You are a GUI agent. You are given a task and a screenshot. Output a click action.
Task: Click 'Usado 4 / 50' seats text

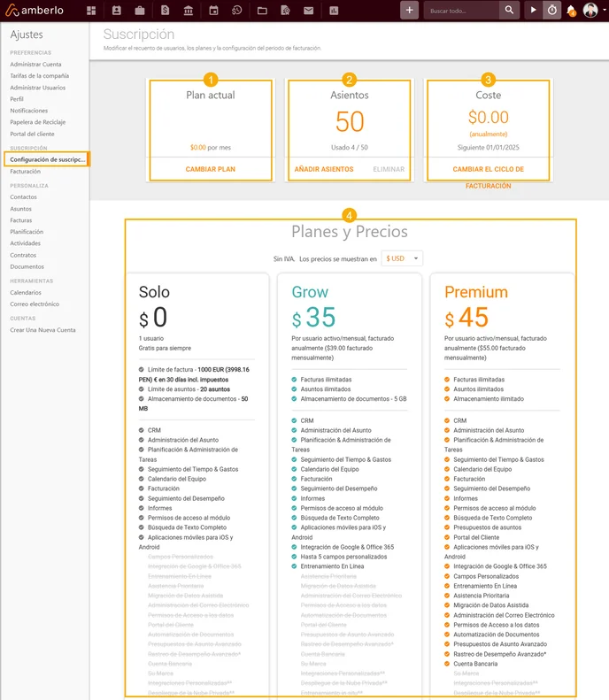pos(349,147)
